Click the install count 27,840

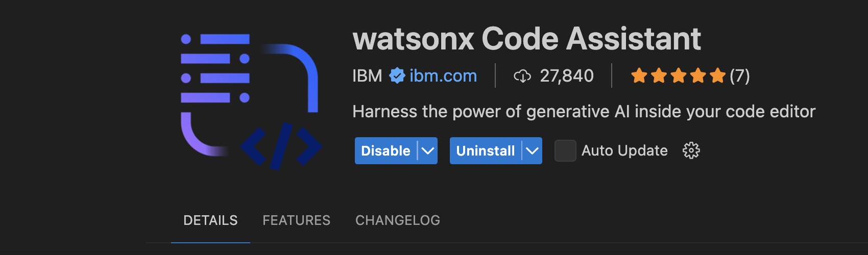coord(567,76)
